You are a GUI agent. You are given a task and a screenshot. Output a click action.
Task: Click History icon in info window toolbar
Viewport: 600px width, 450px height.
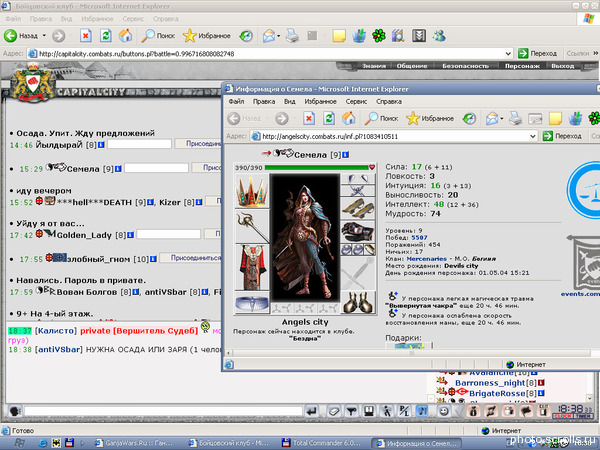pos(469,119)
